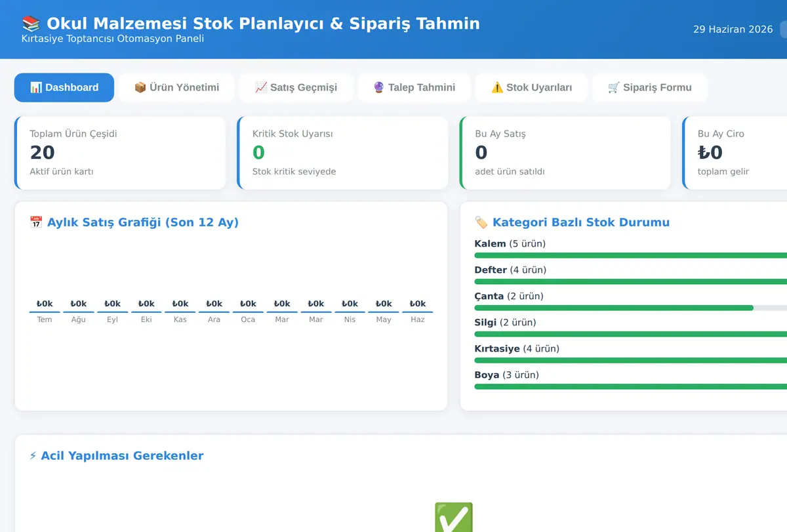
Task: Click the Haz month label
Action: [x=418, y=319]
